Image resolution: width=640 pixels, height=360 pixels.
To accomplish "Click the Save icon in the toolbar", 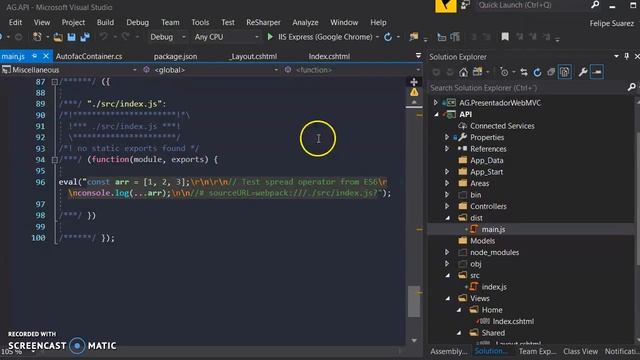I will click(x=71, y=37).
